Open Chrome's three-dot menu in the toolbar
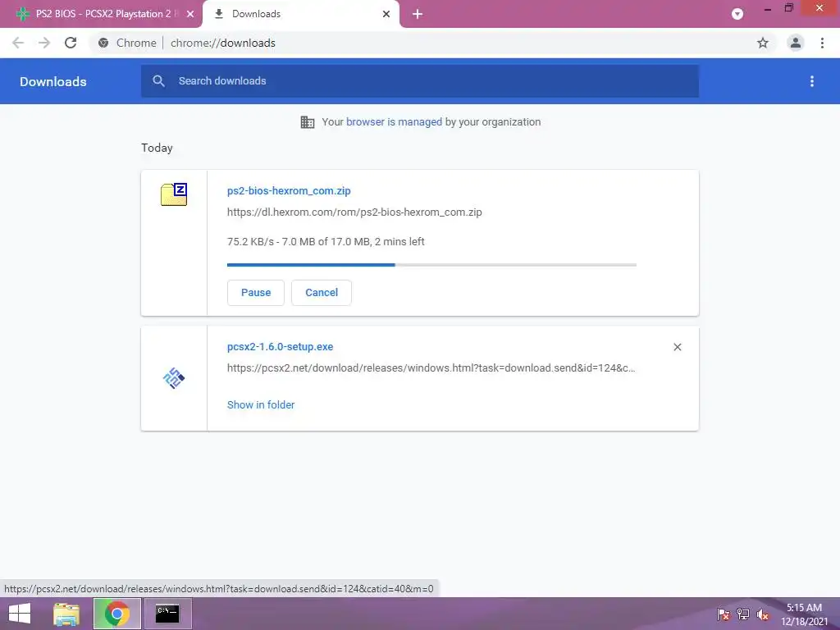The image size is (840, 630). [822, 43]
